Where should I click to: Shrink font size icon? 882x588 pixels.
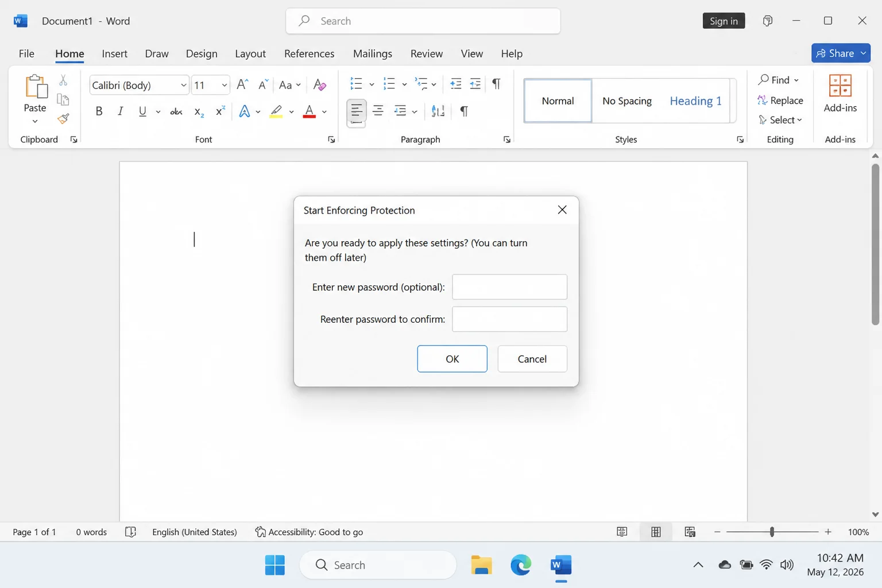263,85
